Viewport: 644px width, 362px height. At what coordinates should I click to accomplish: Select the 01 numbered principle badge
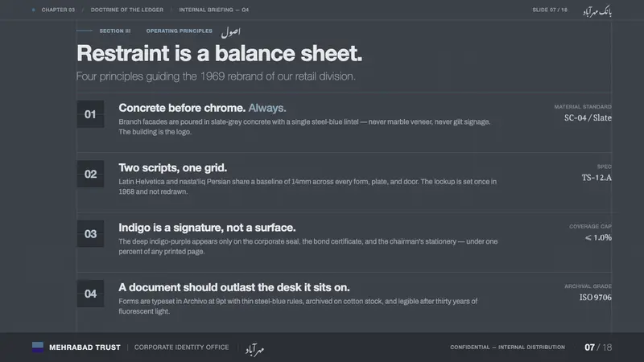tap(90, 114)
